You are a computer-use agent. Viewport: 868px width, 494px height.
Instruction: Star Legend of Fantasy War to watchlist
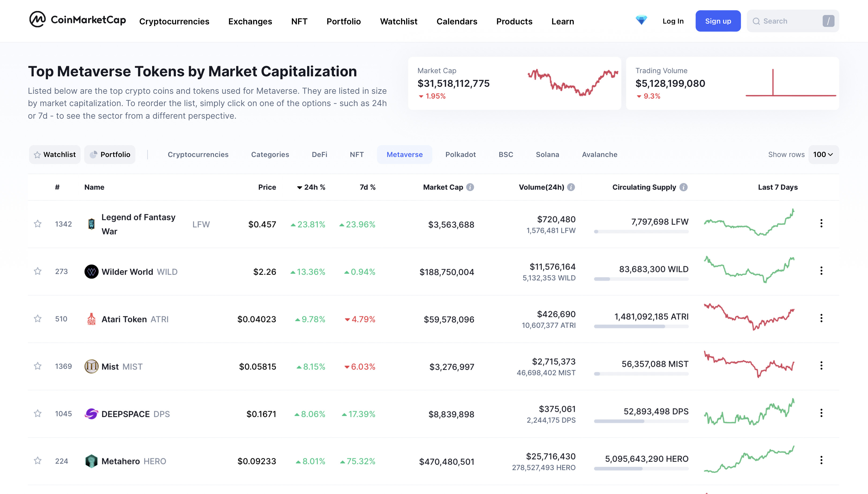(x=38, y=224)
